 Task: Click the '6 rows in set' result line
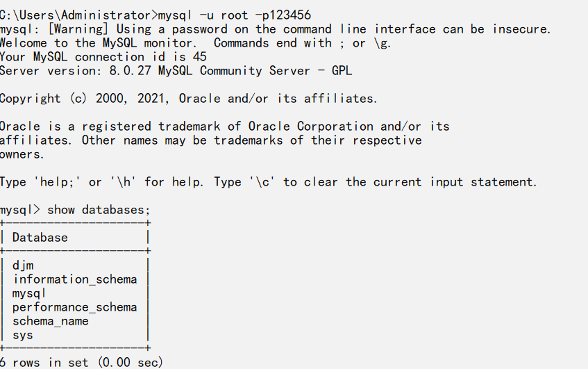[x=81, y=363]
